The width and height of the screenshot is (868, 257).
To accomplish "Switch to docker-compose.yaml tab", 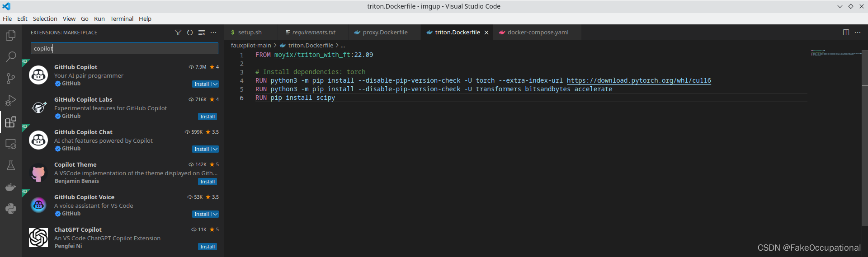I will click(538, 33).
